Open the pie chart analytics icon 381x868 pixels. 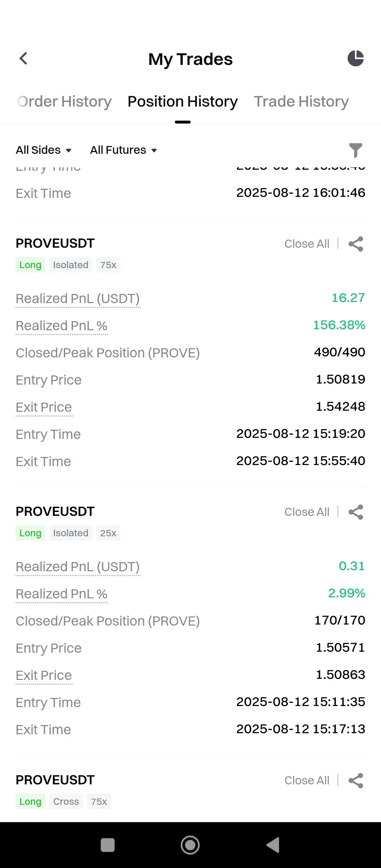click(x=356, y=58)
